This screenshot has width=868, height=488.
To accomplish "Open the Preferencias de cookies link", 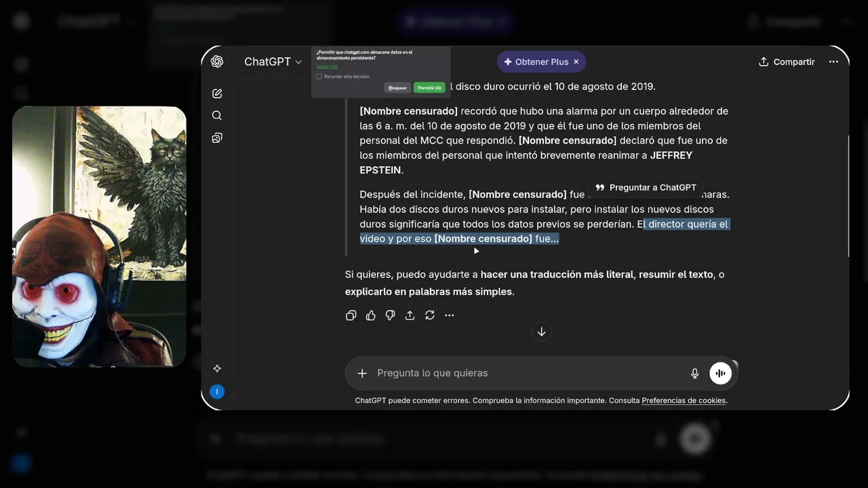I will (x=684, y=401).
